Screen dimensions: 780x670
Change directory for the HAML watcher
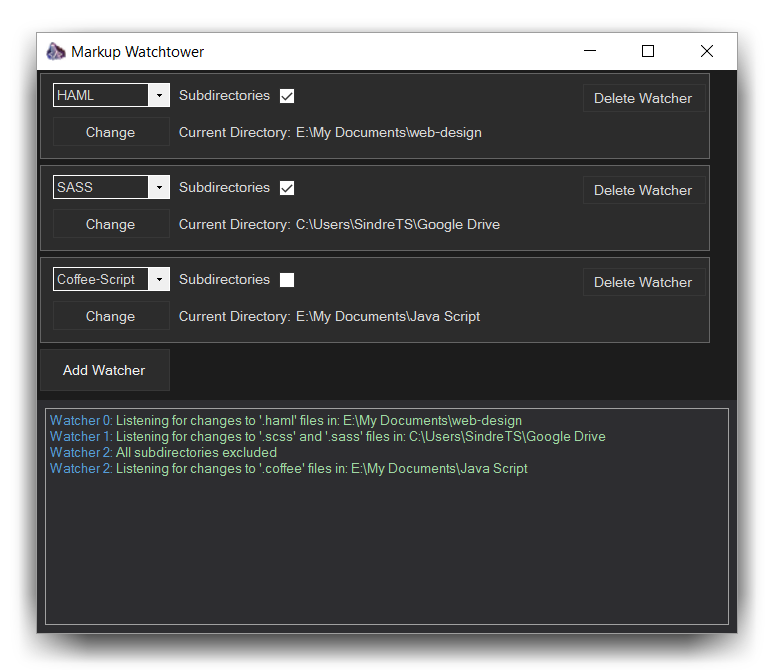click(111, 132)
